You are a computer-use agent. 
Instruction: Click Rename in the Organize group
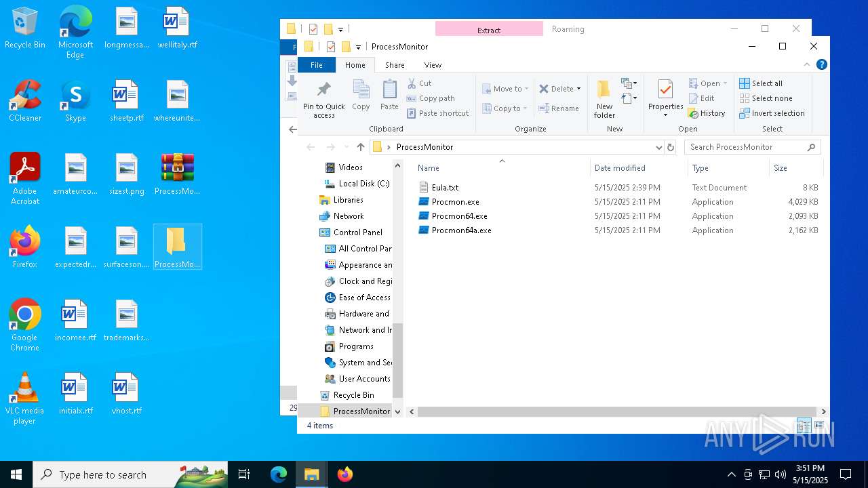(x=559, y=108)
